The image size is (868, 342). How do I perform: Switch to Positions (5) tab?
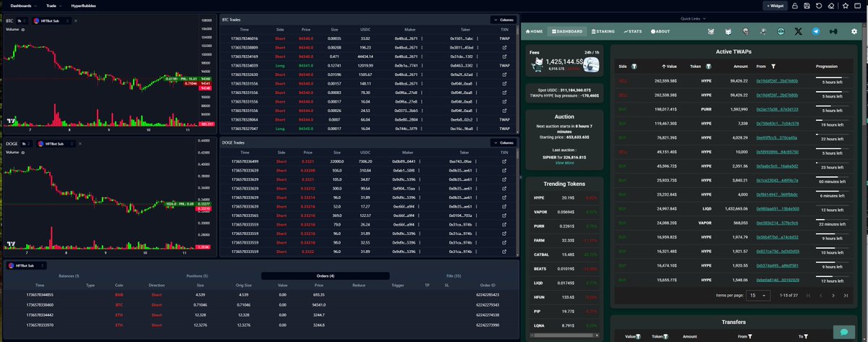point(197,276)
